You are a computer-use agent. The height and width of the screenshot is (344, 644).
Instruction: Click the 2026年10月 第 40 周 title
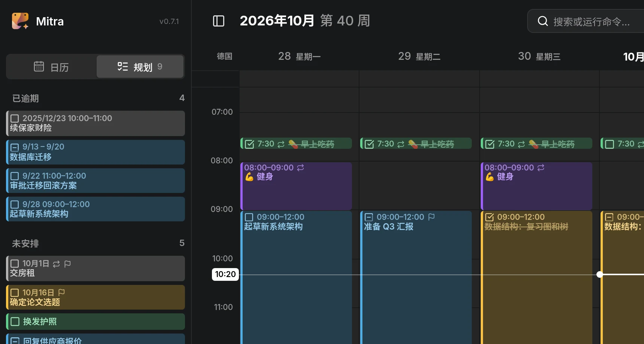click(305, 21)
